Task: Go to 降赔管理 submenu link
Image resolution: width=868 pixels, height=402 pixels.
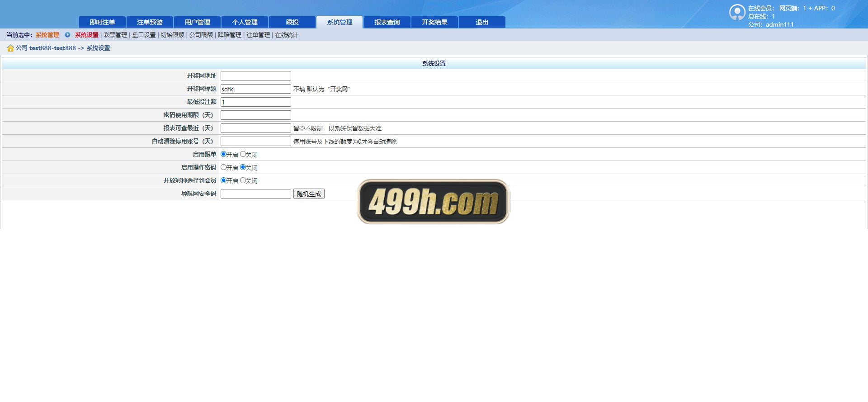Action: coord(230,35)
